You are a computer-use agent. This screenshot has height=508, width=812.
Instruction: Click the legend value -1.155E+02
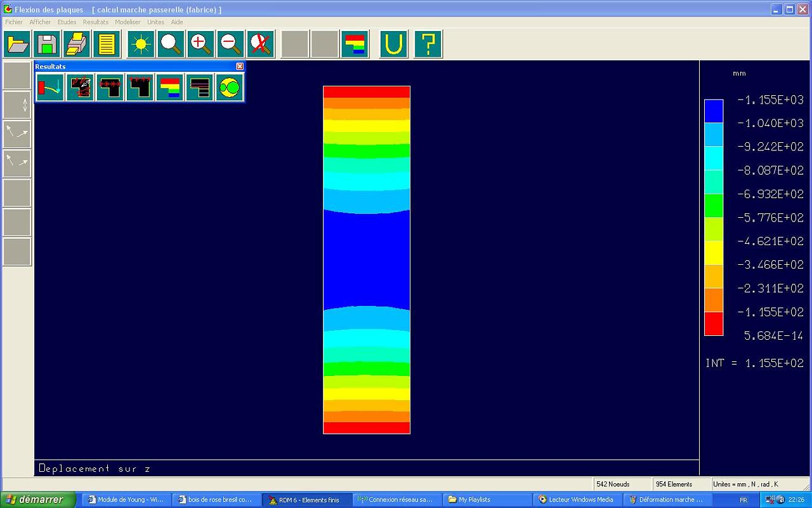click(x=770, y=312)
